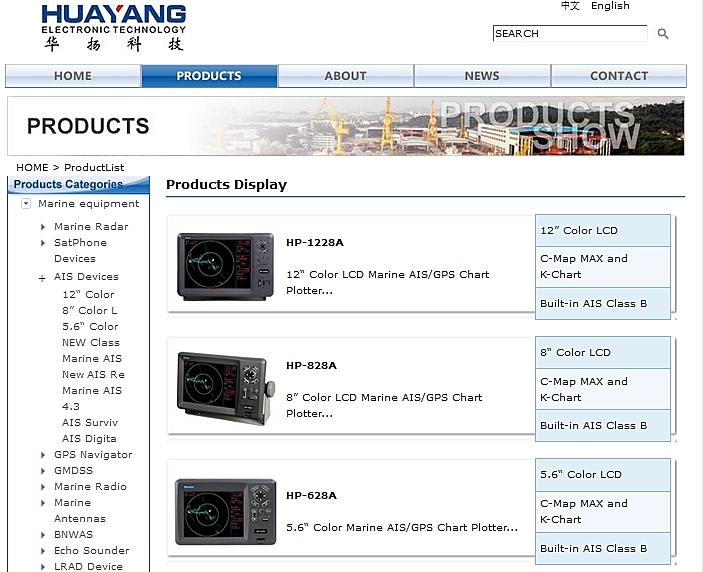The height and width of the screenshot is (572, 703).
Task: Open the Marine Radio category
Action: point(91,487)
